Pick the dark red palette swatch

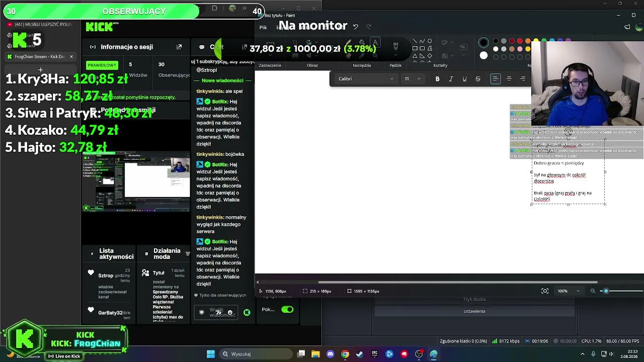pos(512,41)
